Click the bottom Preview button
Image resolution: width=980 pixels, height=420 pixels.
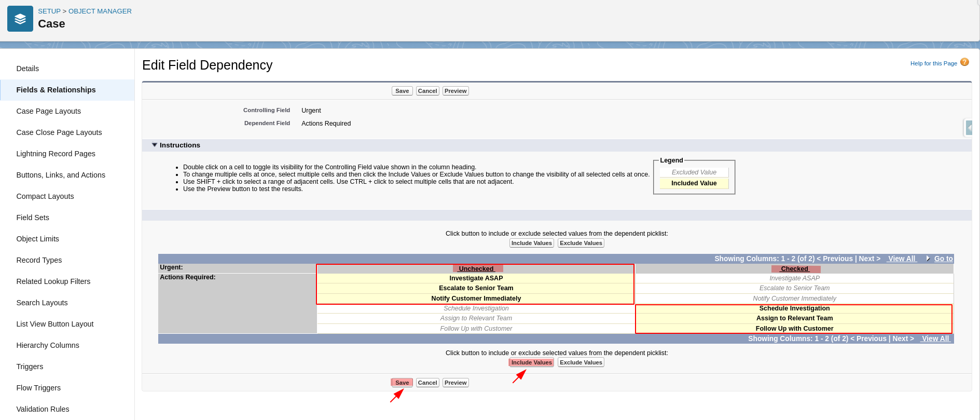pos(456,383)
